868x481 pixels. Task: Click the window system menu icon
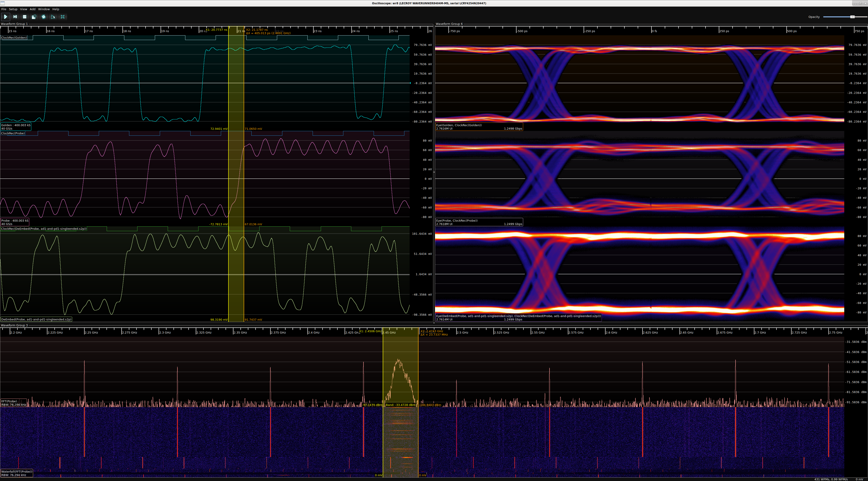pos(2,3)
